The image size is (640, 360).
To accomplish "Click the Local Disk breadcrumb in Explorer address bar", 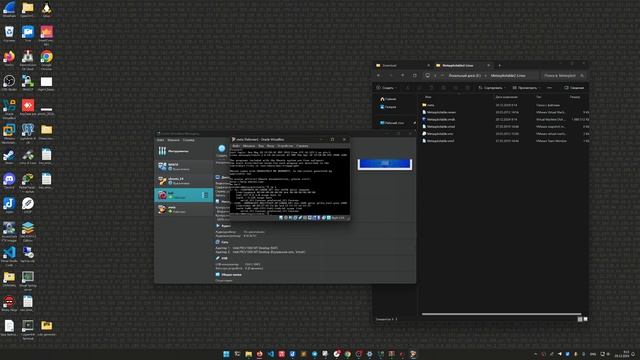I will pyautogui.click(x=464, y=76).
